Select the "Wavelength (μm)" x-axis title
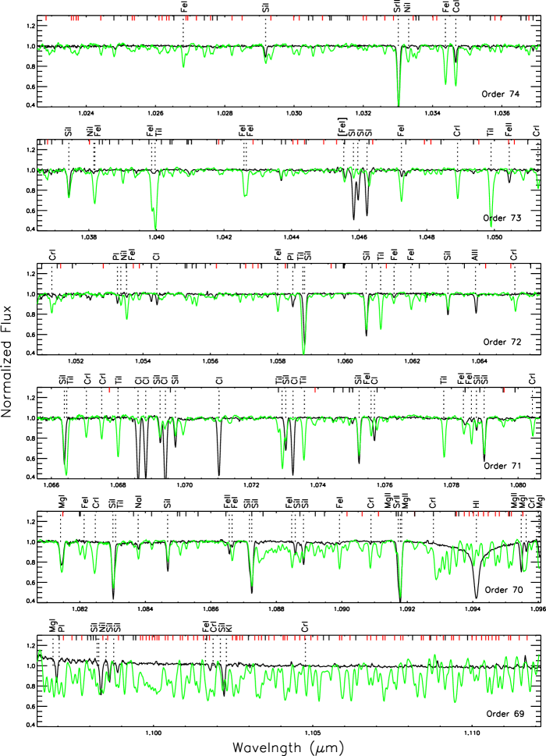The height and width of the screenshot is (756, 546). (288, 747)
